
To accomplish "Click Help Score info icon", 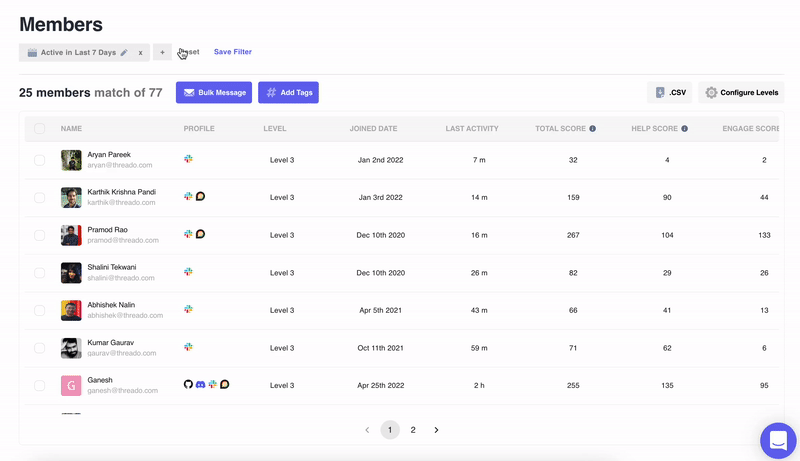I will (x=685, y=129).
